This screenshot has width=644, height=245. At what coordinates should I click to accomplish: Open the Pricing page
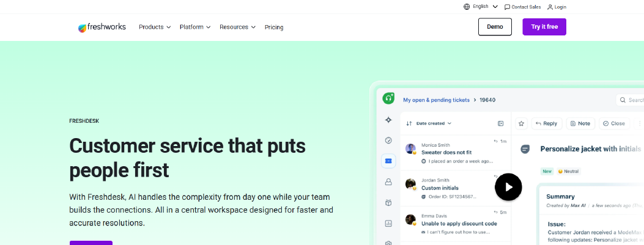tap(274, 27)
